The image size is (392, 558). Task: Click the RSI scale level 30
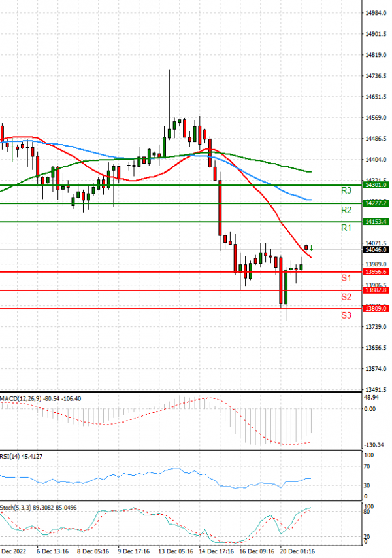tap(368, 485)
